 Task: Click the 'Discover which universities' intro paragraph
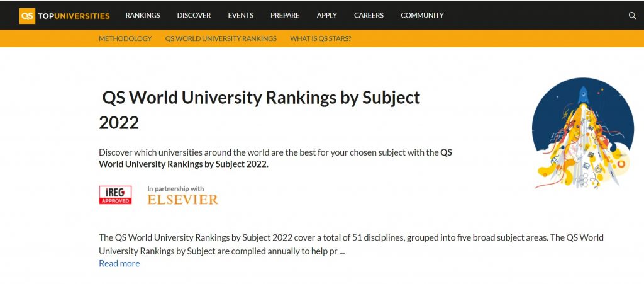[x=275, y=158]
